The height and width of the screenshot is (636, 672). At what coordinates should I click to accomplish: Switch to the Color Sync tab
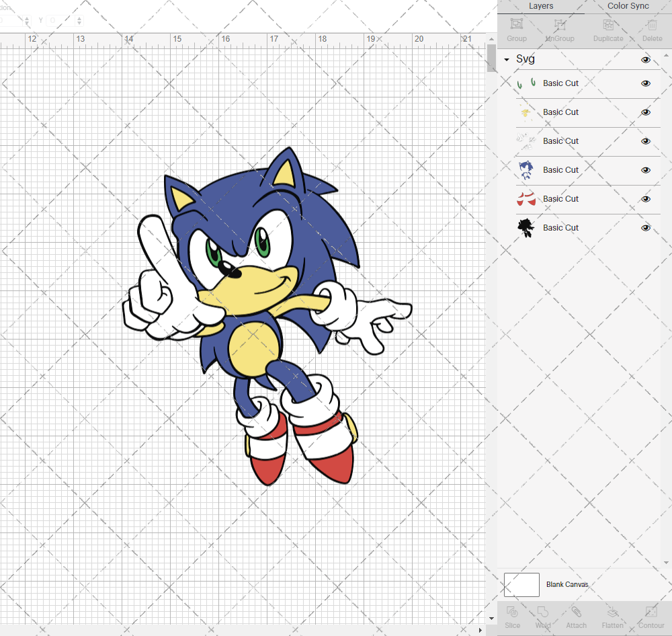(628, 6)
